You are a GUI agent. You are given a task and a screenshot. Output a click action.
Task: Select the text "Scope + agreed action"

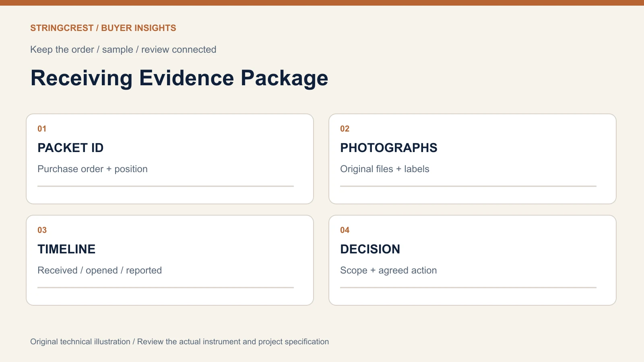pyautogui.click(x=388, y=270)
